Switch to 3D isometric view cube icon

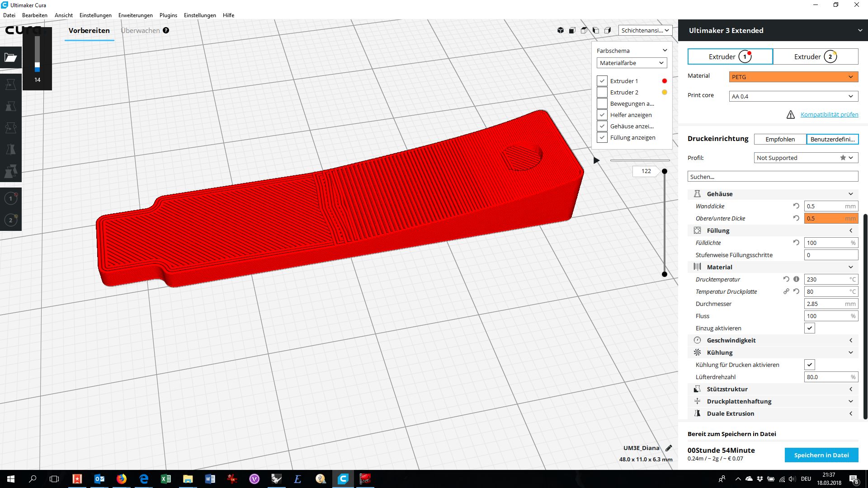pos(561,30)
